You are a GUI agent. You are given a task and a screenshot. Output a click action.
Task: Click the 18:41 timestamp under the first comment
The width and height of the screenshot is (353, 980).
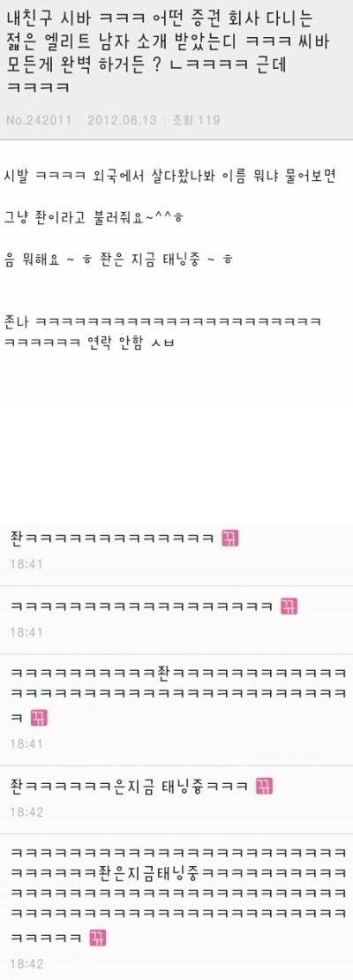pos(26,564)
